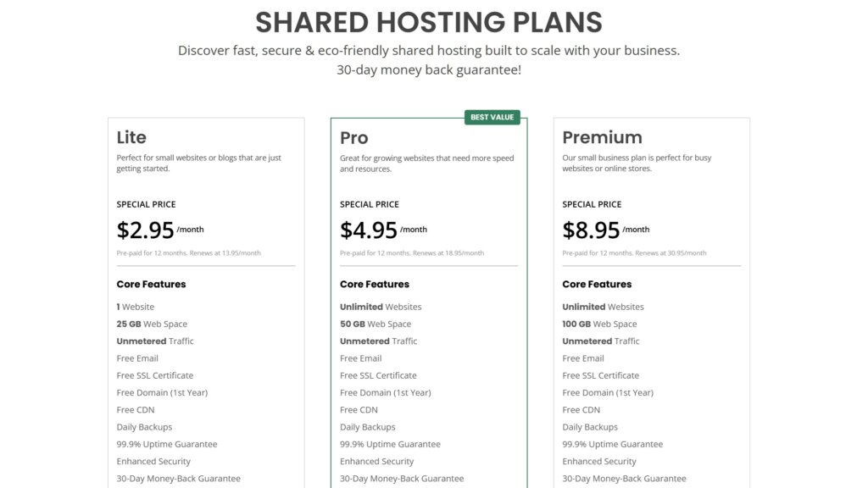Click the Shared Hosting Plans heading

pyautogui.click(x=429, y=22)
